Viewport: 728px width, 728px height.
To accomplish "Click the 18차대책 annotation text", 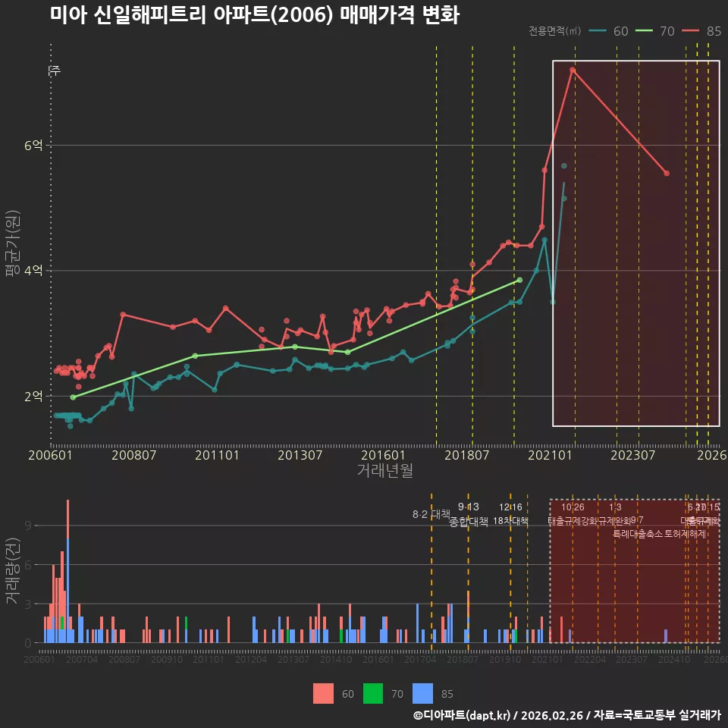I will coord(510,521).
